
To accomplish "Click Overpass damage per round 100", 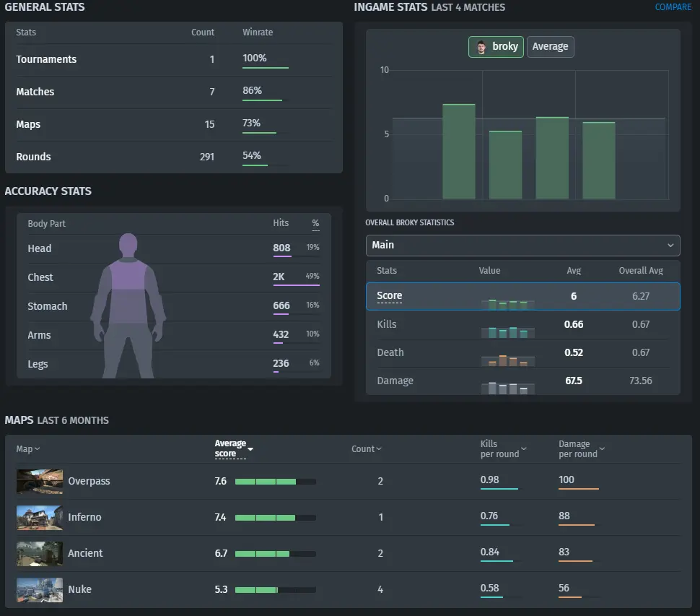I will pyautogui.click(x=566, y=480).
